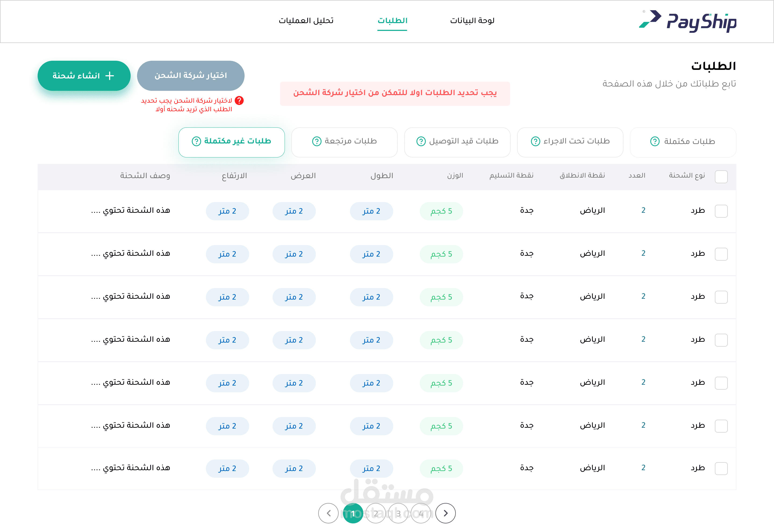Click help icon on طلبات تحت الاجراء tab
This screenshot has width=774, height=532.
click(x=535, y=141)
